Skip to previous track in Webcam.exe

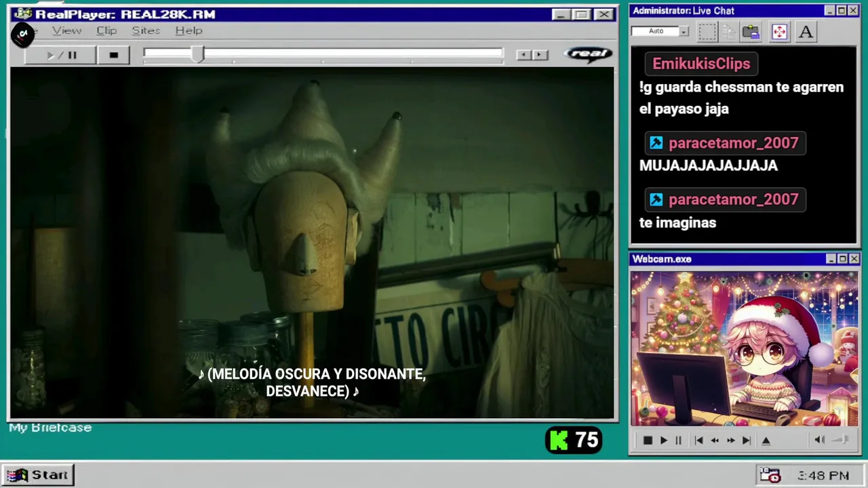[x=698, y=441]
